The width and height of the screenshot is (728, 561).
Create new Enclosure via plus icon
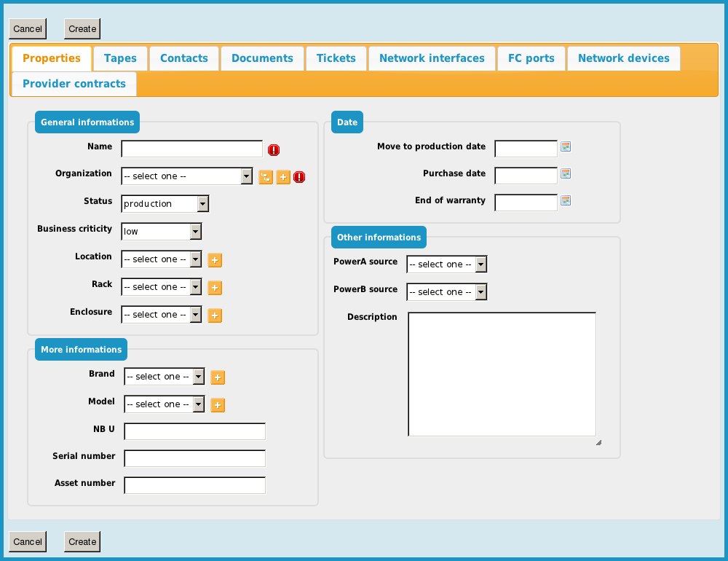coord(215,315)
